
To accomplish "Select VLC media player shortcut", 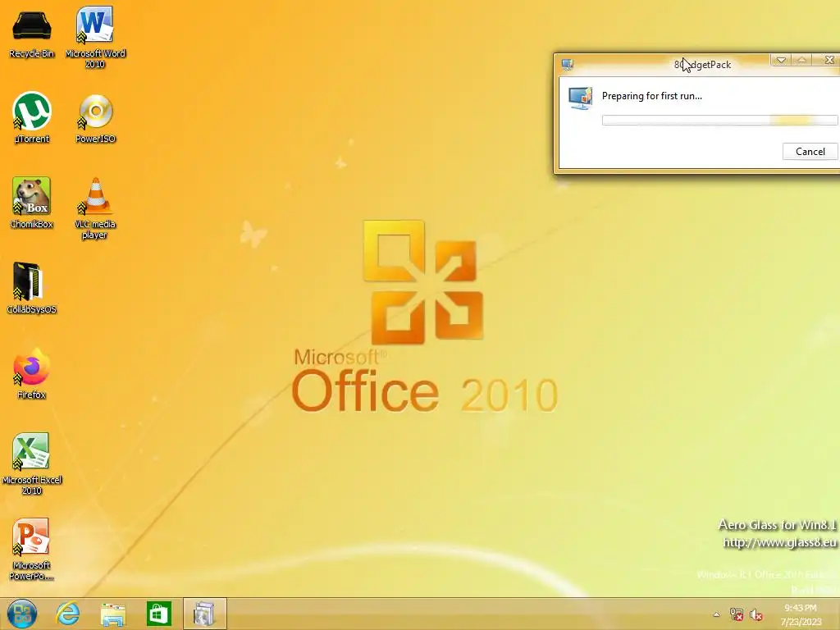I will [95, 208].
